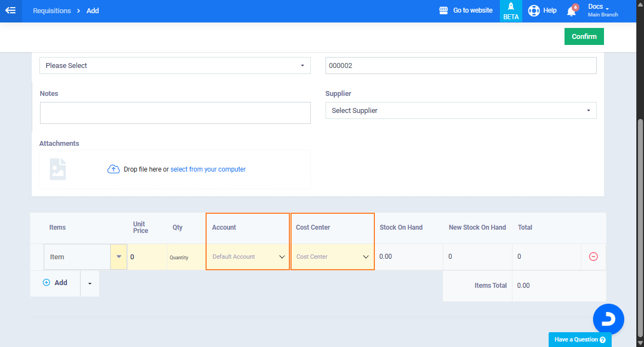
Task: Click the back arrow menu icon
Action: pyautogui.click(x=10, y=10)
